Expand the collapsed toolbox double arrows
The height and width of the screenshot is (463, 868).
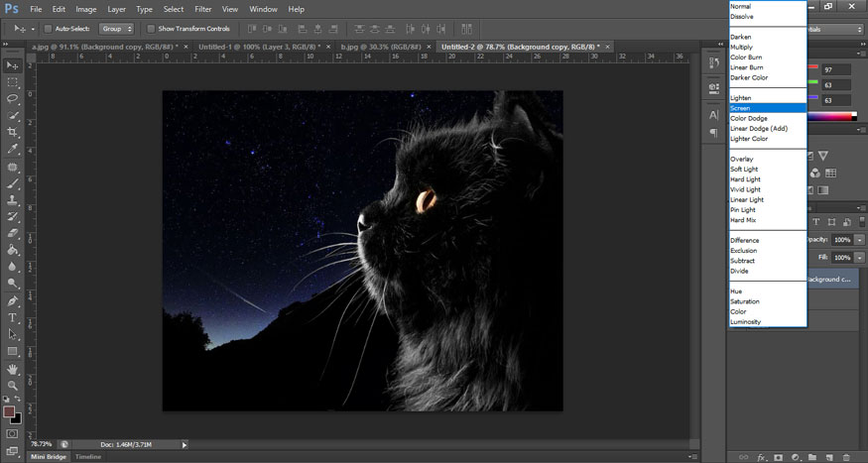[x=6, y=45]
